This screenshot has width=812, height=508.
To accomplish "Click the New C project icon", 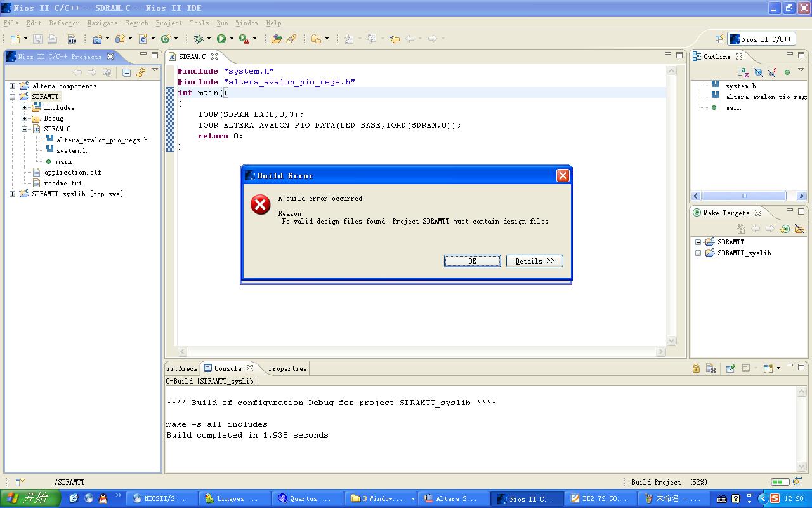I will pyautogui.click(x=97, y=39).
